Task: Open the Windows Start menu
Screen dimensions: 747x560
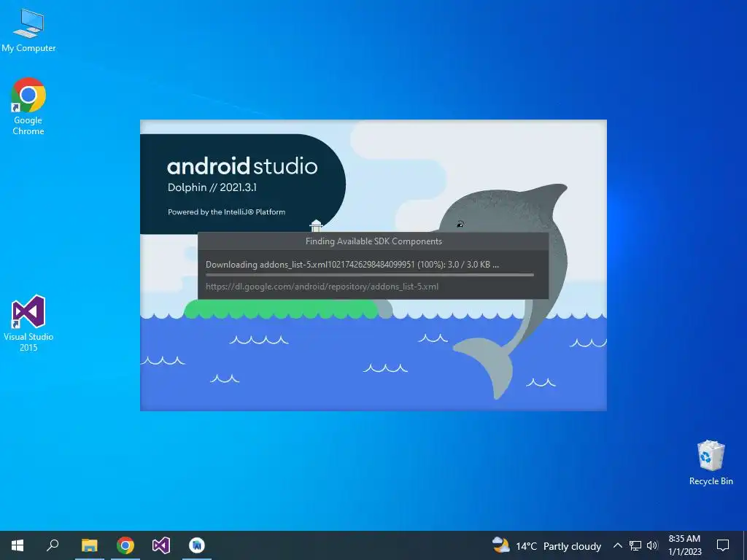Action: pyautogui.click(x=18, y=545)
